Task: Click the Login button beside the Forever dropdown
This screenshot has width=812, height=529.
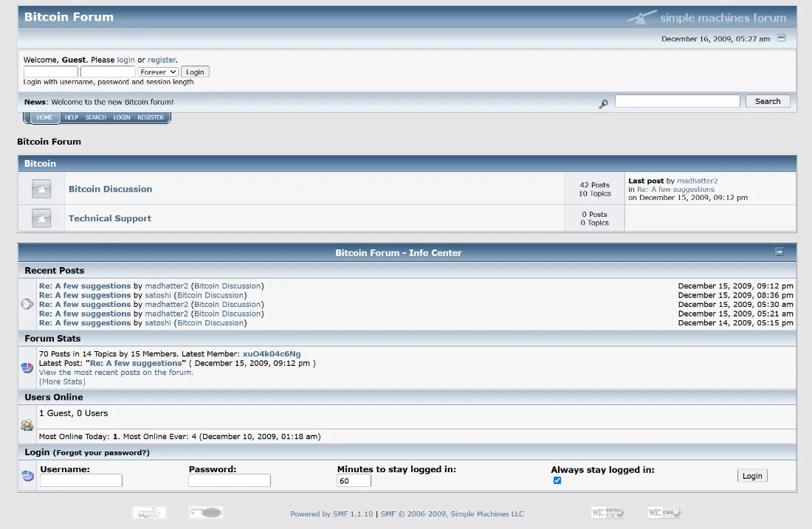Action: coord(195,72)
